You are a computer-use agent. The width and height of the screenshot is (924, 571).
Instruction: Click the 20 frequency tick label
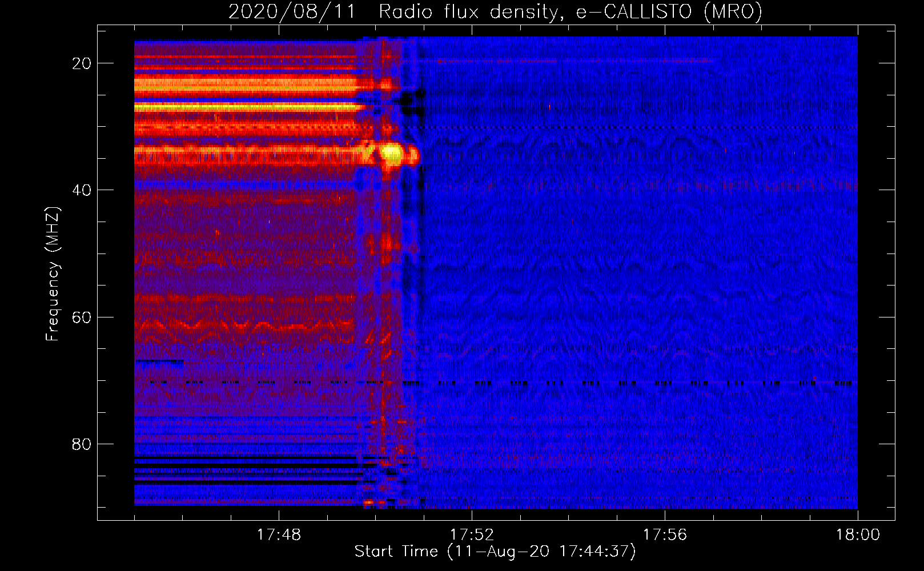(x=82, y=63)
